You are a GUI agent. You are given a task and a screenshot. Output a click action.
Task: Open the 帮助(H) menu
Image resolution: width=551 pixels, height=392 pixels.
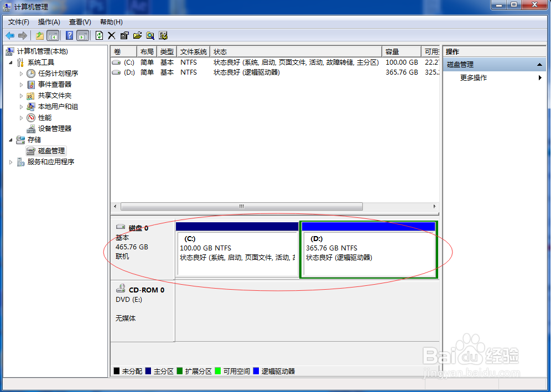pyautogui.click(x=111, y=22)
